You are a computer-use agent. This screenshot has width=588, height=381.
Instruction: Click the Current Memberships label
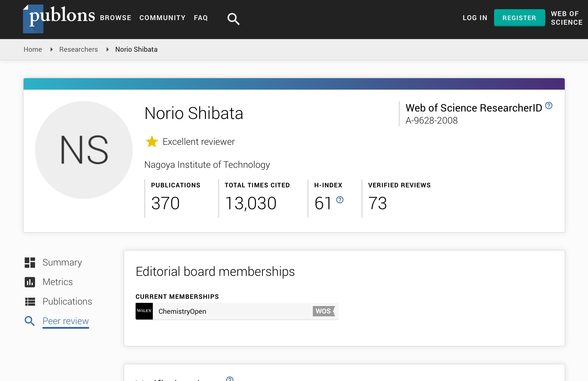click(x=177, y=297)
